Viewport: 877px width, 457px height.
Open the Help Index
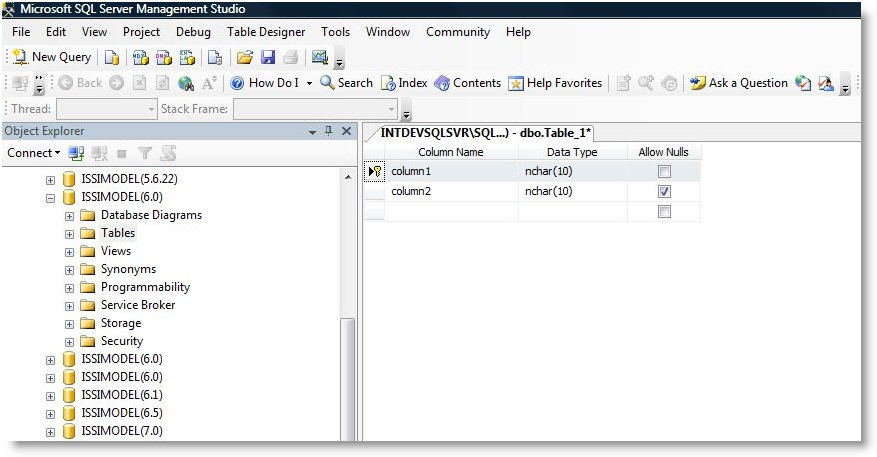(404, 83)
